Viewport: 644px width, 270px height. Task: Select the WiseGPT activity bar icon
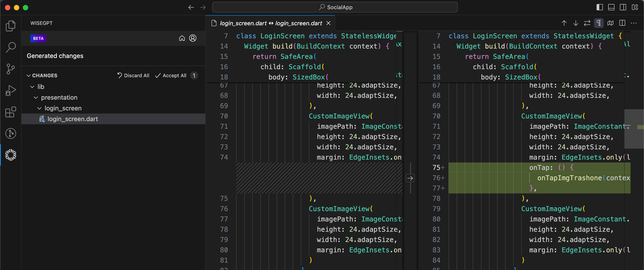click(11, 155)
